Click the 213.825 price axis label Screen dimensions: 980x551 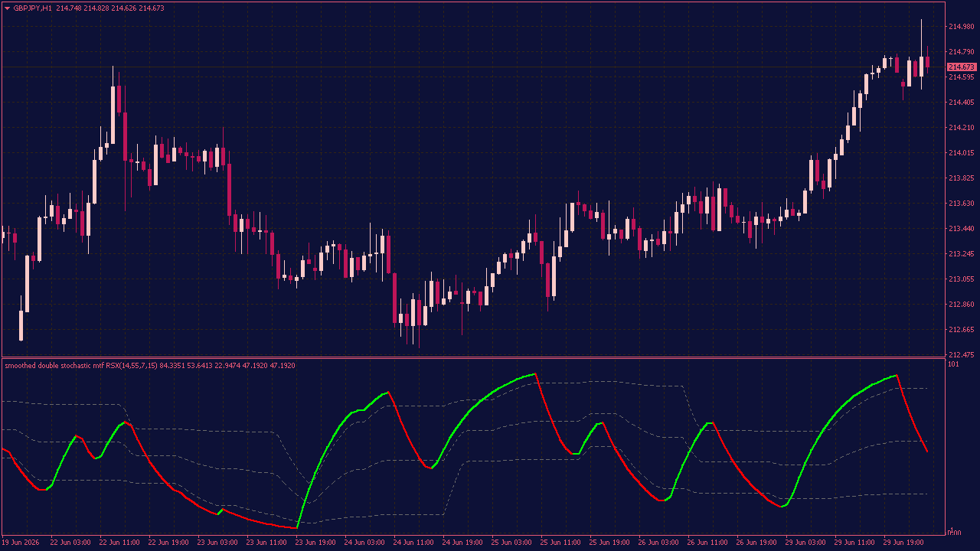point(961,178)
